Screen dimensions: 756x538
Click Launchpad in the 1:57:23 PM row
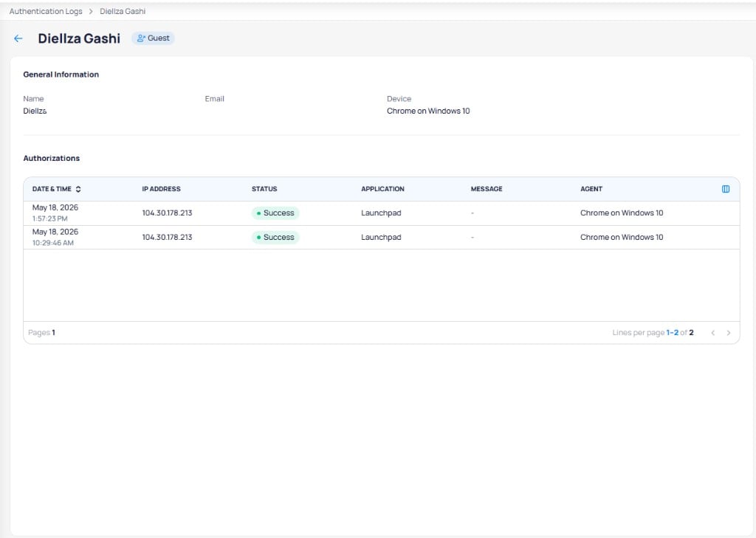click(381, 213)
